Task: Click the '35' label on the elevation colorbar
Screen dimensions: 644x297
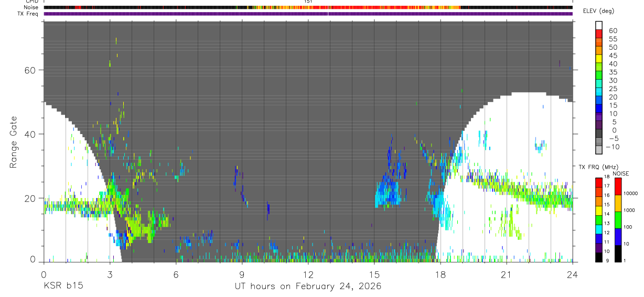Action: (613, 72)
